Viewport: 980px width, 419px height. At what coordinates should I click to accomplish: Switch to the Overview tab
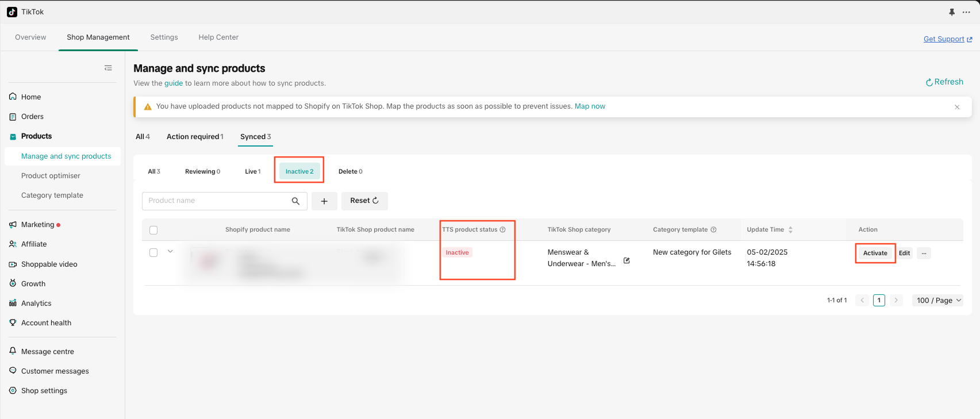[x=30, y=37]
